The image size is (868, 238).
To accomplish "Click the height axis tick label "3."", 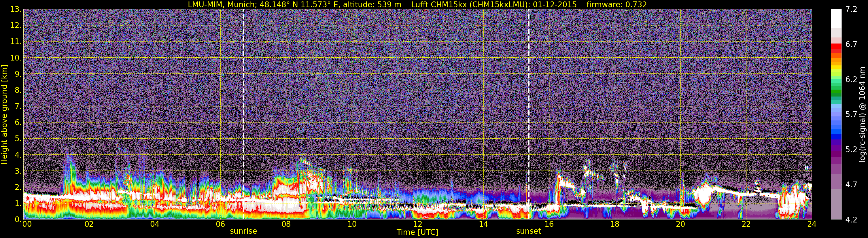I will (x=18, y=171).
